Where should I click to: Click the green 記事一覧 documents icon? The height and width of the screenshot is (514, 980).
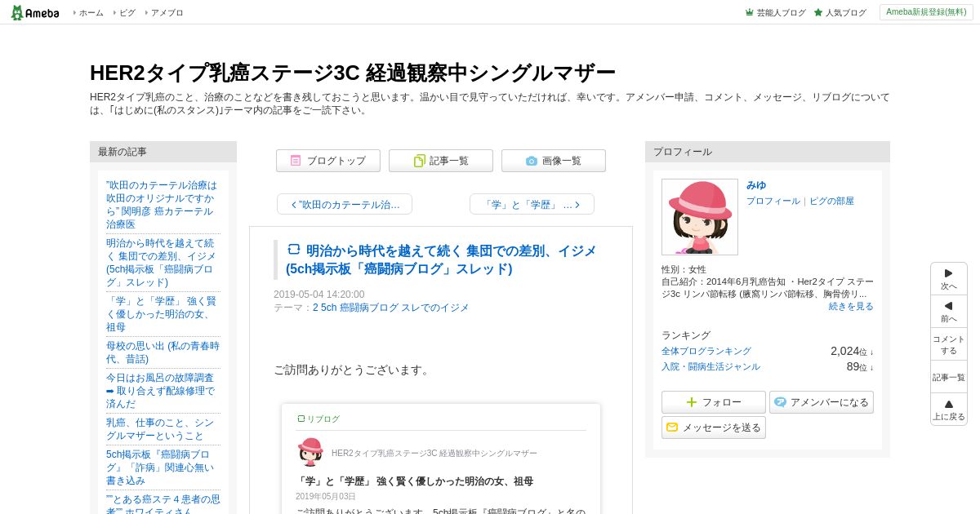point(419,161)
